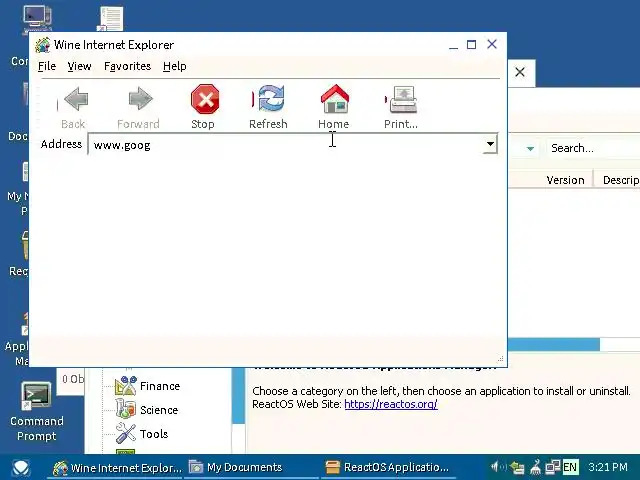The image size is (640, 480).
Task: Click the EN language indicator
Action: click(570, 467)
